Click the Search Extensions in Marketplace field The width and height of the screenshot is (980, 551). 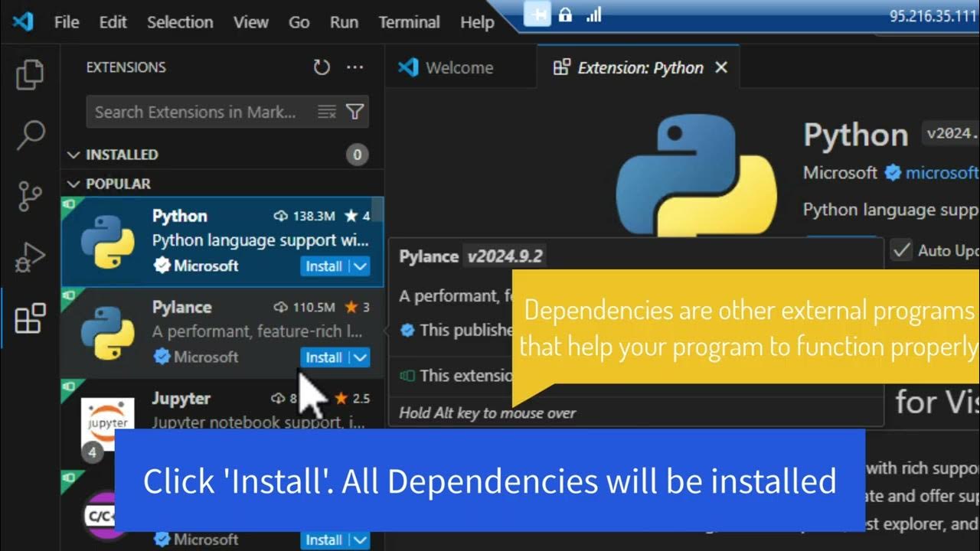[x=227, y=112]
